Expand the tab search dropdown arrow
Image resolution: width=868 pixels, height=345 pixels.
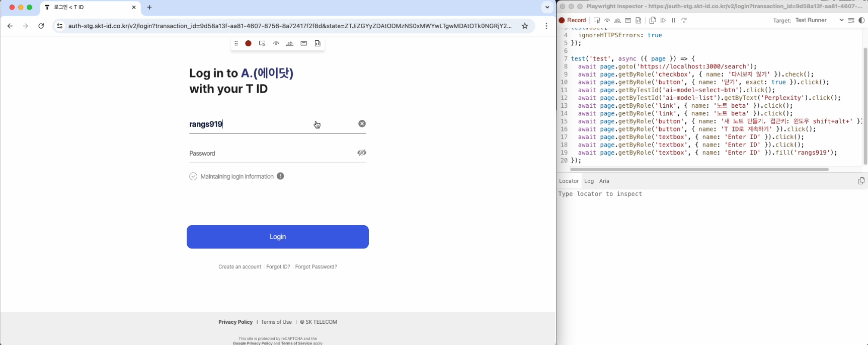(x=547, y=8)
